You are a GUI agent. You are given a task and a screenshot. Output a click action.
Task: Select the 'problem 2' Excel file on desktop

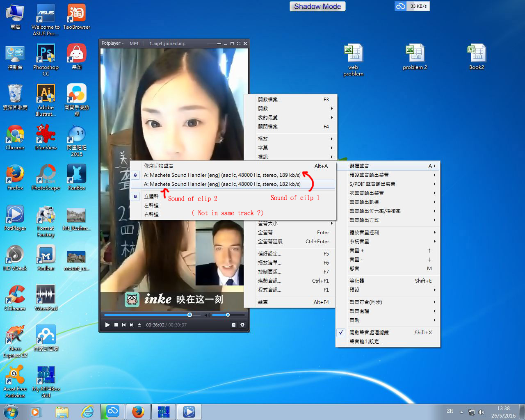point(415,57)
